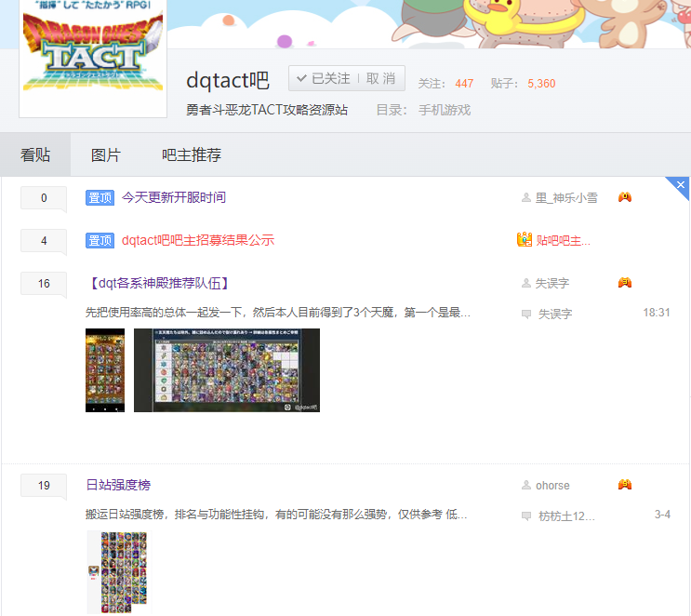Click the slogan 勇者斗恶龙TACT攻略资源站
This screenshot has height=616, width=691.
pos(267,110)
